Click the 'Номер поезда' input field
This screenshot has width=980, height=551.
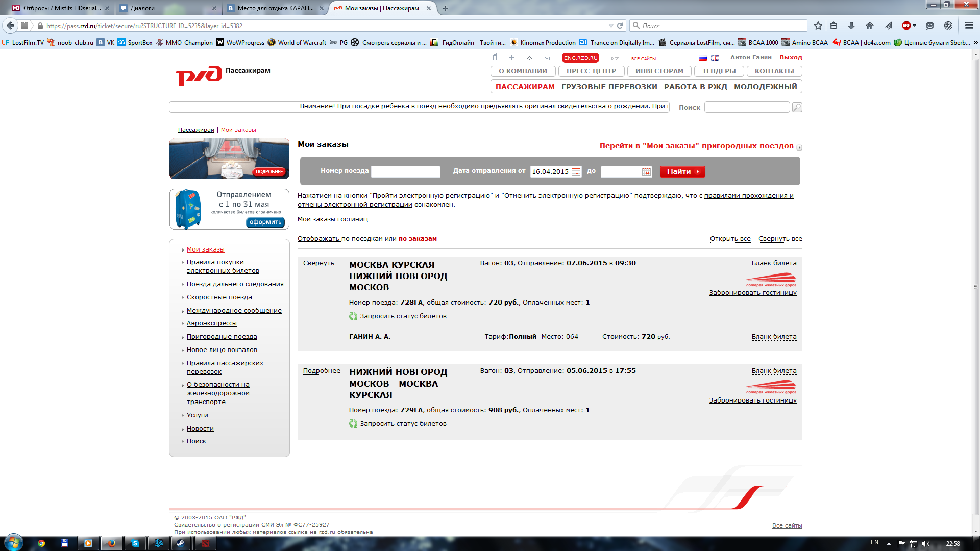tap(406, 172)
